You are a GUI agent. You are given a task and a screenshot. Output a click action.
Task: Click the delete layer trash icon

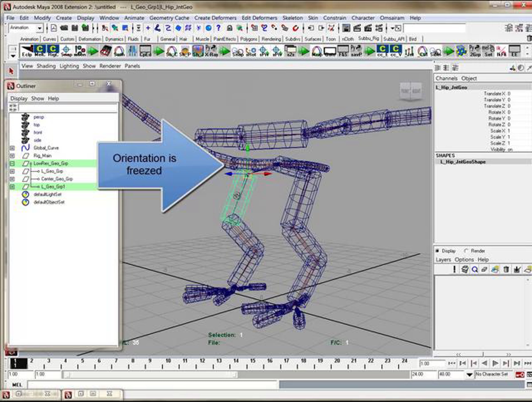506,269
